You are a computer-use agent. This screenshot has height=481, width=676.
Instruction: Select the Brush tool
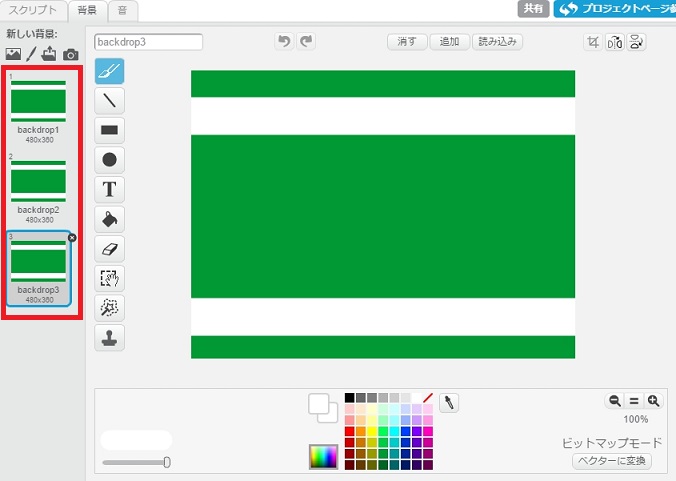pos(109,71)
